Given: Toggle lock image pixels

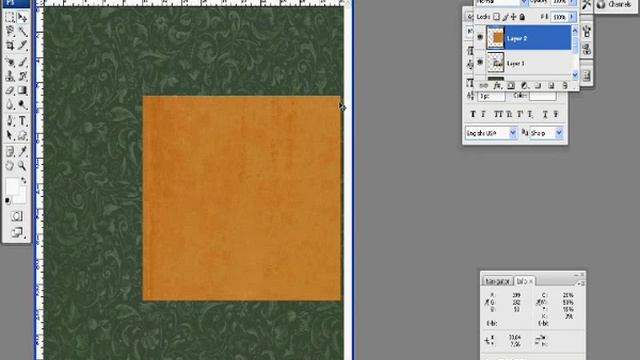Looking at the screenshot, I should [505, 17].
